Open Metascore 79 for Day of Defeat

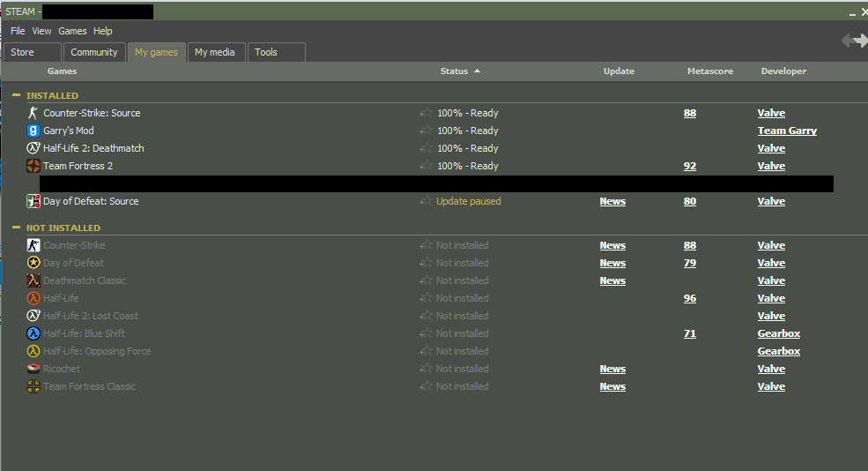(x=690, y=263)
